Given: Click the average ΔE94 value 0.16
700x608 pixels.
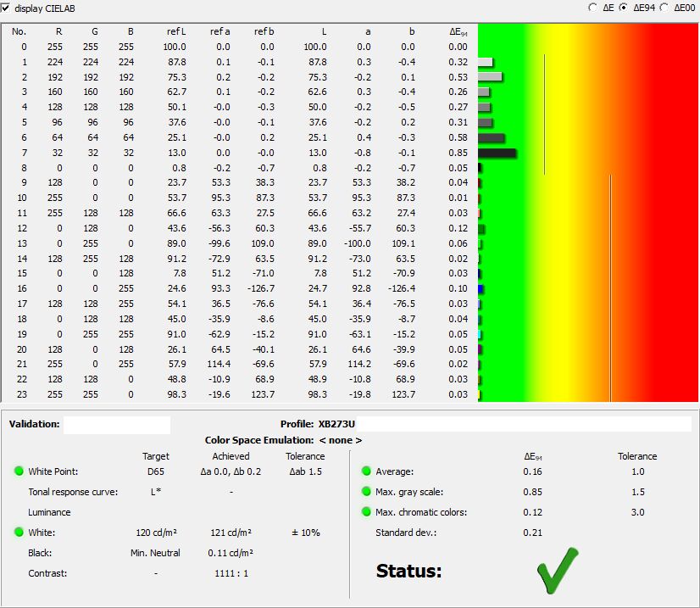Looking at the screenshot, I should (x=532, y=471).
